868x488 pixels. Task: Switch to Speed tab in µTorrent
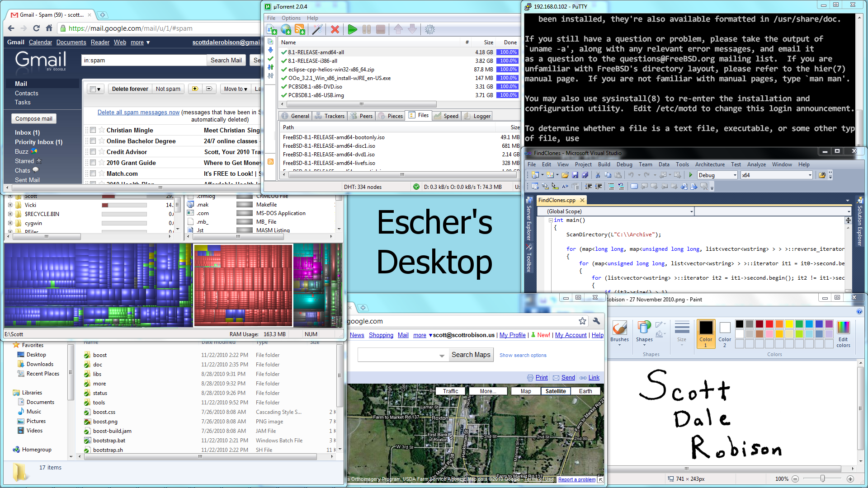coord(446,116)
